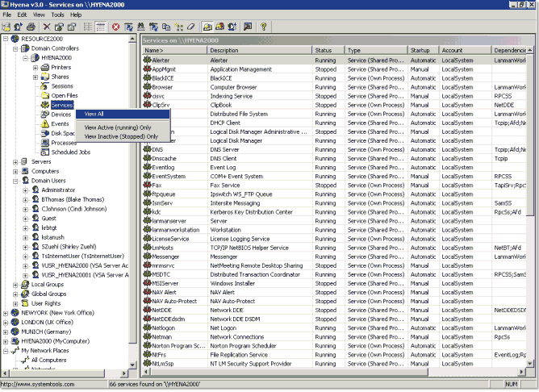Viewport: 539px width, 392px height.
Task: Collapse the HYENA2000 domain controller node
Action: [26, 58]
